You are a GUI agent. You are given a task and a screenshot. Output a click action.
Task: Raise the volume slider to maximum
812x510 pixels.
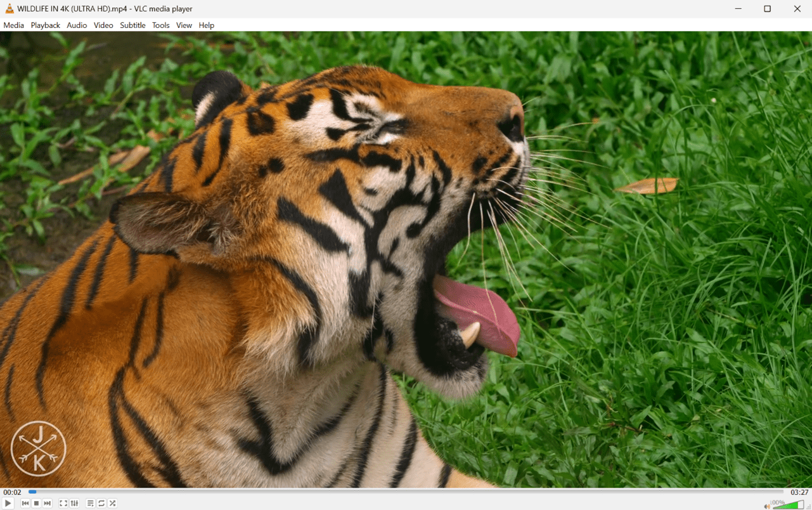(x=802, y=504)
